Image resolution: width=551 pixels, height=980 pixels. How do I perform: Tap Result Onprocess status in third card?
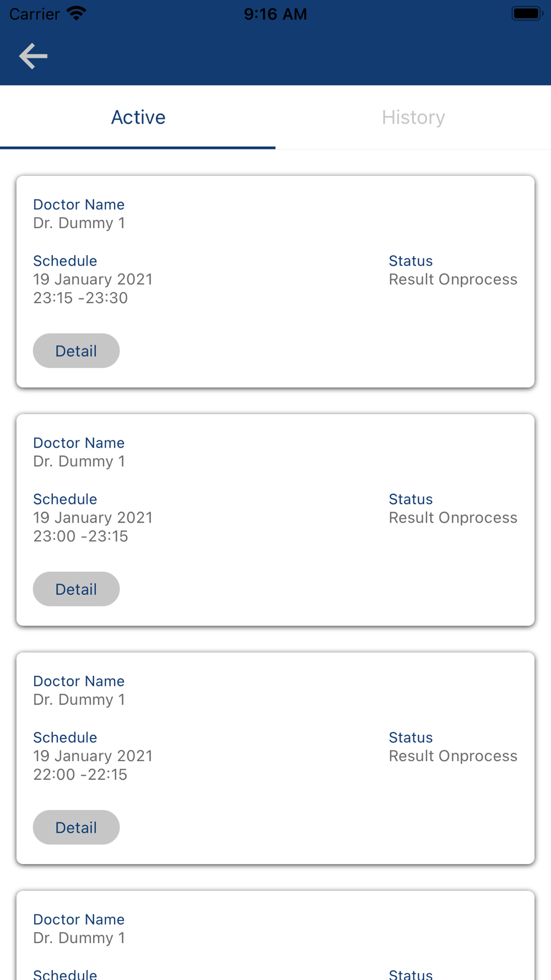click(x=453, y=756)
